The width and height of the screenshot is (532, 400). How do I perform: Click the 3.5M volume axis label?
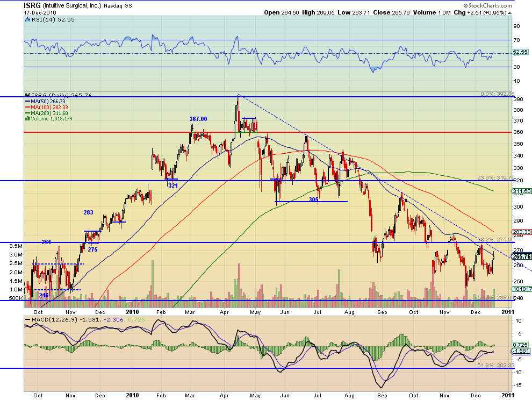[x=16, y=246]
